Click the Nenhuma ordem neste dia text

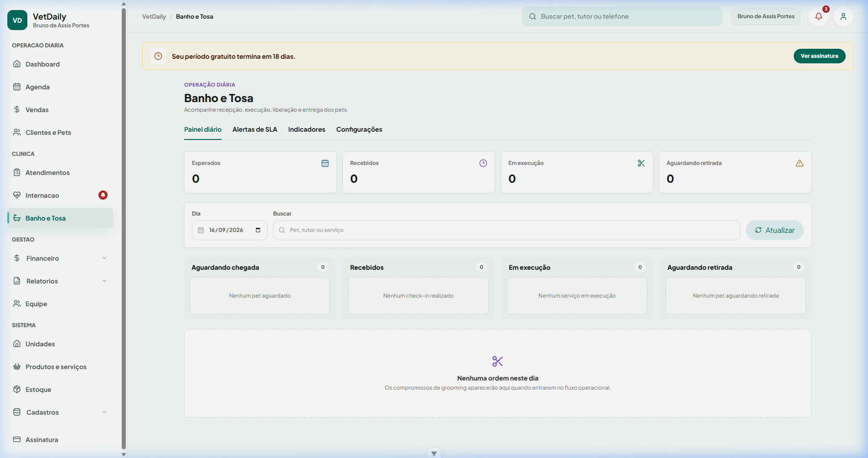[498, 378]
